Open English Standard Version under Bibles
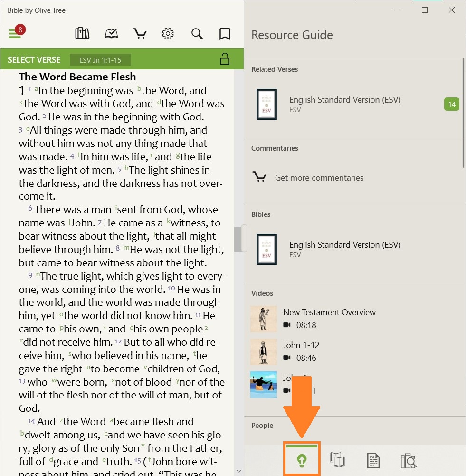 click(355, 249)
